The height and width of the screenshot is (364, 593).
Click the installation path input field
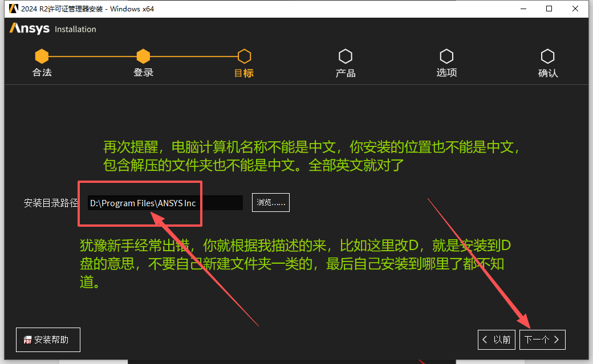165,203
